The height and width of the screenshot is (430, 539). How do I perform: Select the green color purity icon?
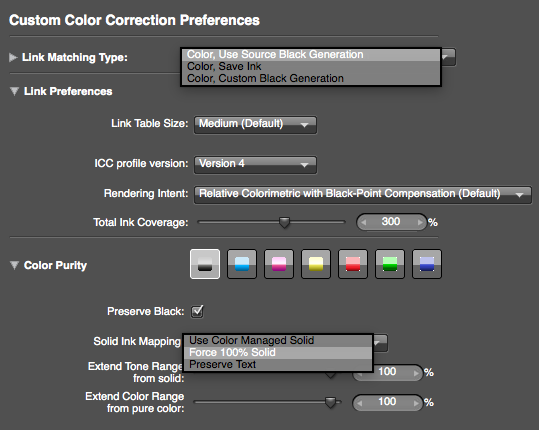390,264
